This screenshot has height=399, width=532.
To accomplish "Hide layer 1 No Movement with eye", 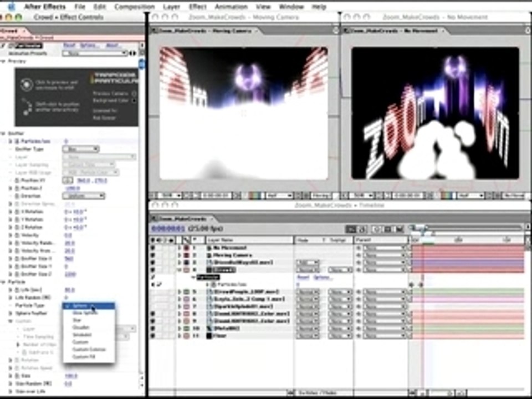I will tap(153, 248).
